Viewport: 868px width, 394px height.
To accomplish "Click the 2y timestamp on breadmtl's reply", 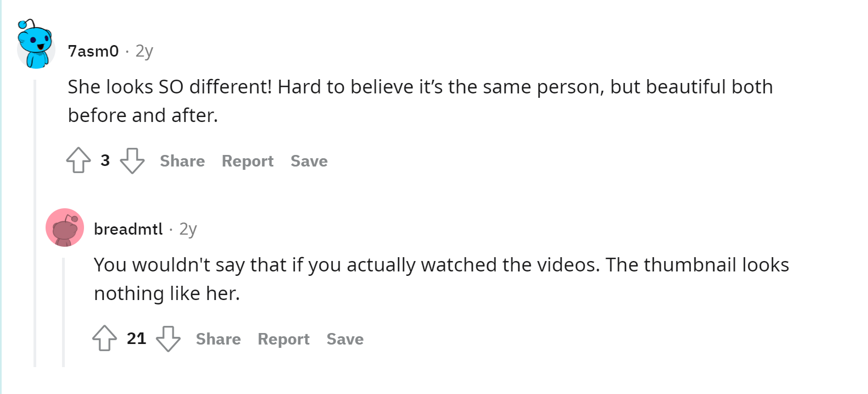I will (188, 229).
